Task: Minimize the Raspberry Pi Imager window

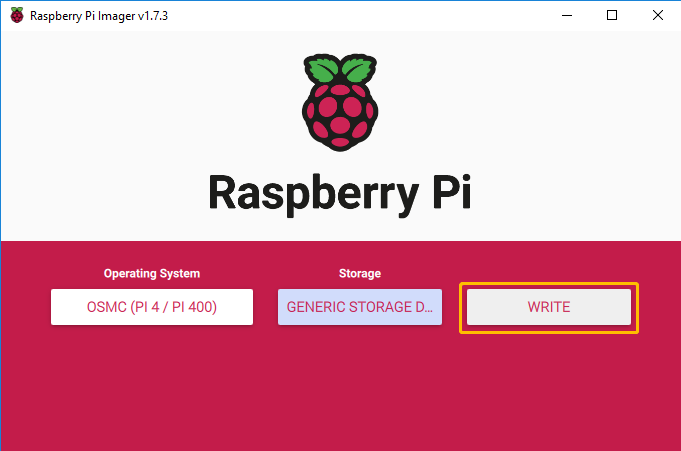Action: pos(567,15)
